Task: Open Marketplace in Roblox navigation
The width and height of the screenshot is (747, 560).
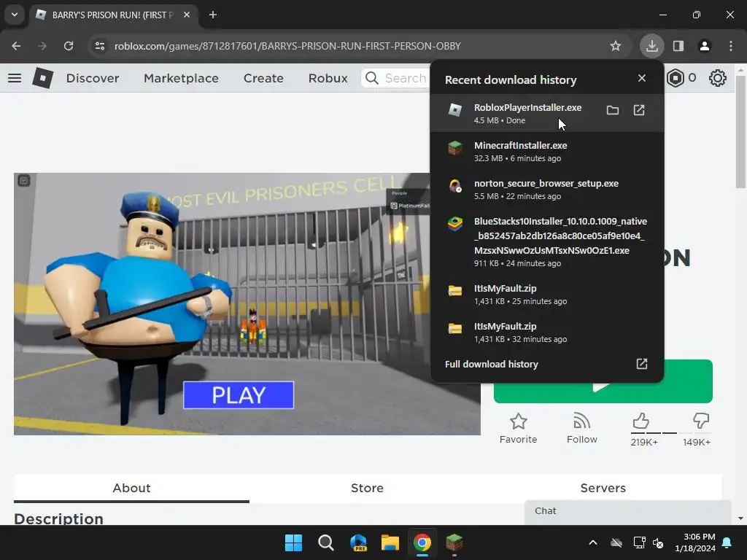Action: point(181,78)
